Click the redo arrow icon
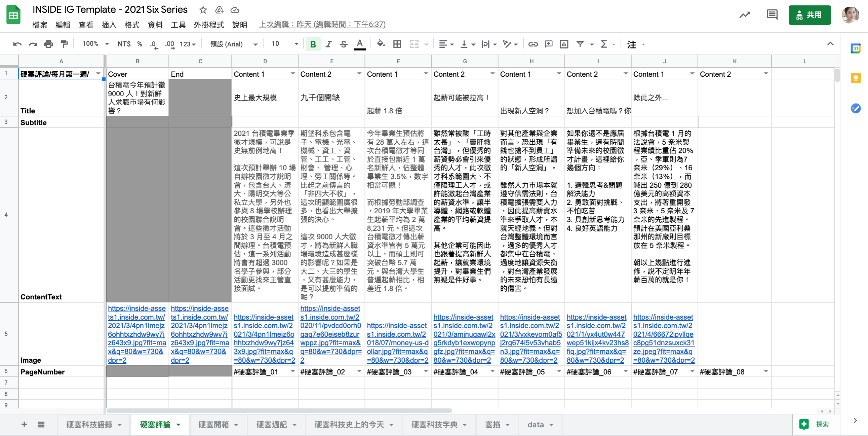This screenshot has width=868, height=436. point(33,44)
